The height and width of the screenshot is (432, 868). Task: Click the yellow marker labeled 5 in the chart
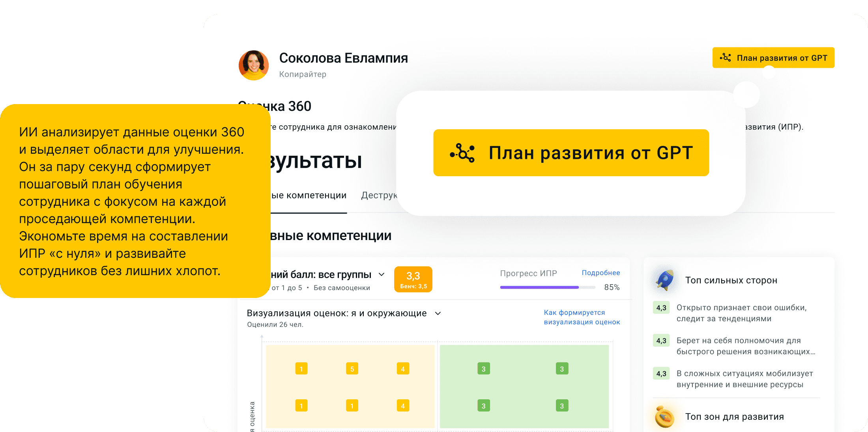coord(352,369)
